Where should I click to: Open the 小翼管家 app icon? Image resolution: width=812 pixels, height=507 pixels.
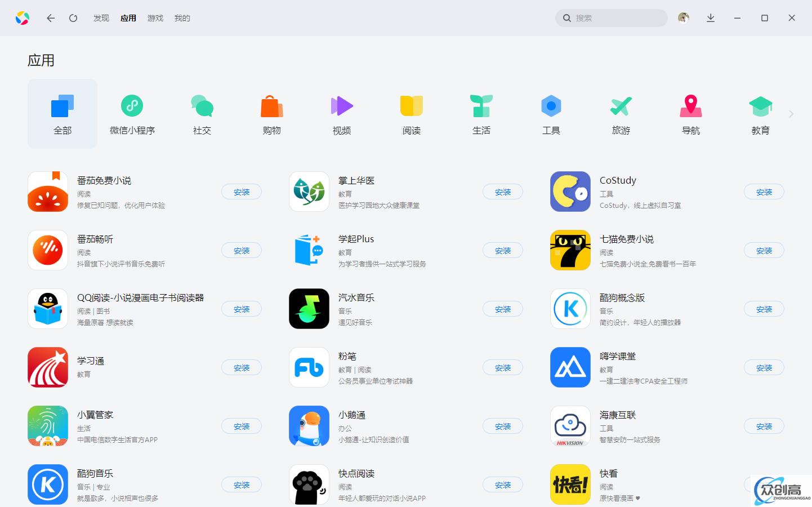pos(48,426)
